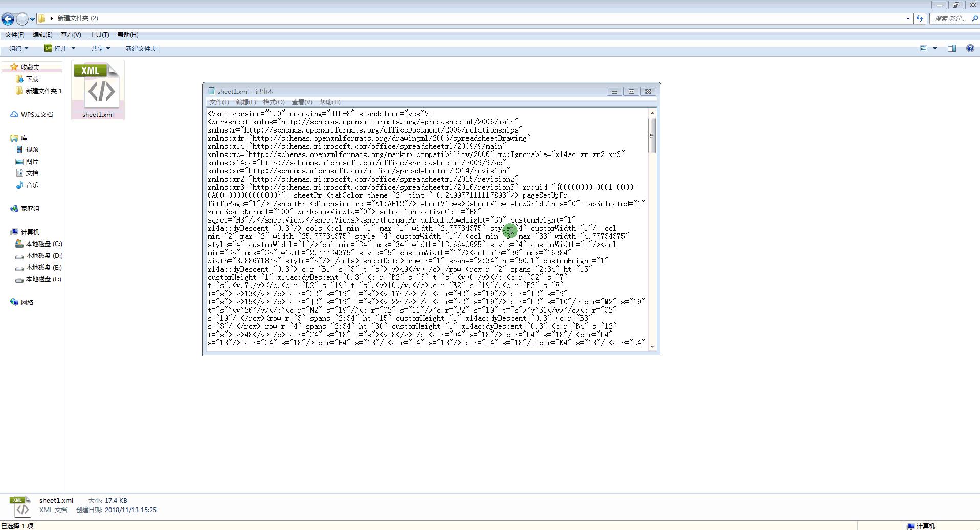
Task: Select 网络 in navigation pane
Action: coord(27,302)
